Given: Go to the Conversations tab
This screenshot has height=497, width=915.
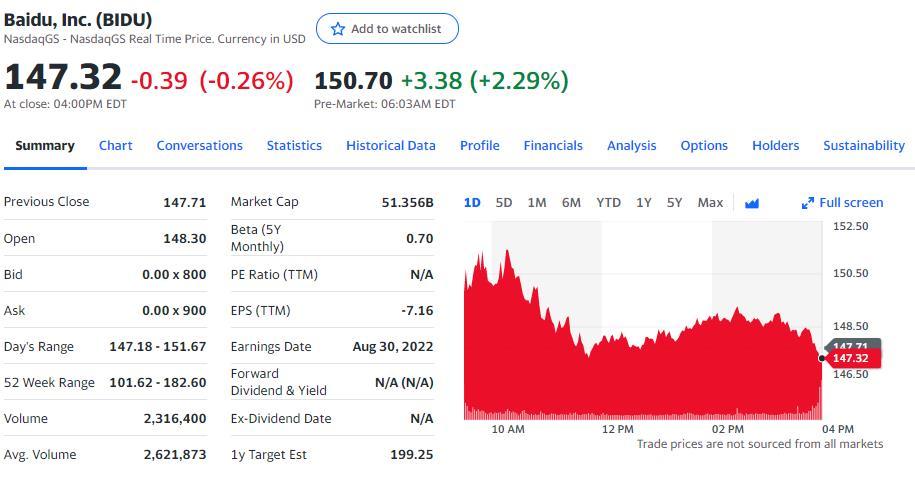Looking at the screenshot, I should tap(200, 145).
